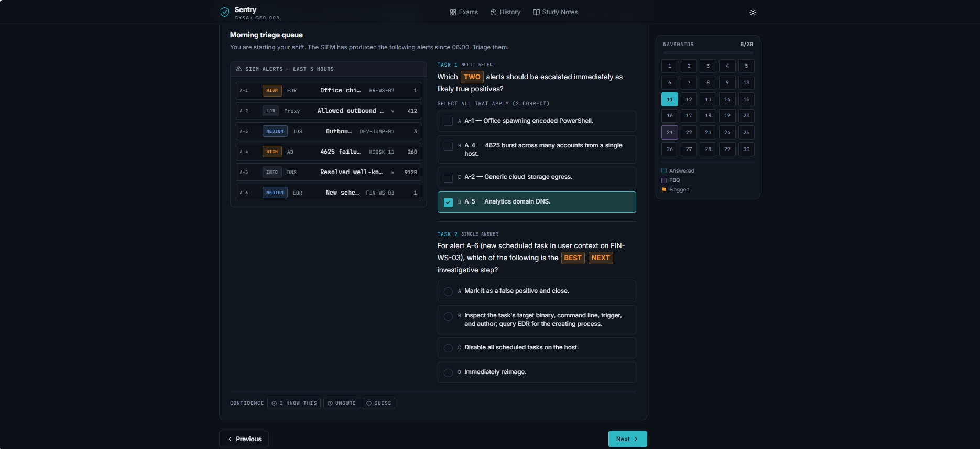Viewport: 980px width, 449px height.
Task: Jump to question 11 in navigator
Action: click(x=670, y=99)
